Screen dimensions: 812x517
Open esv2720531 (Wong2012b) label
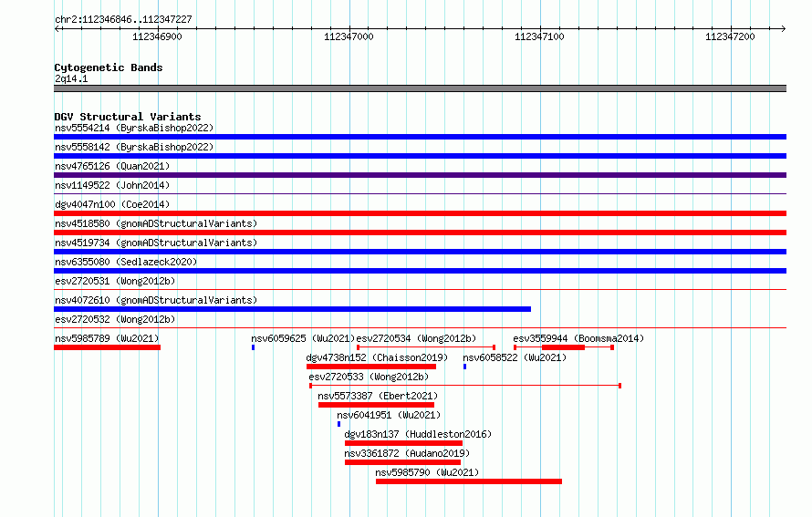[115, 281]
